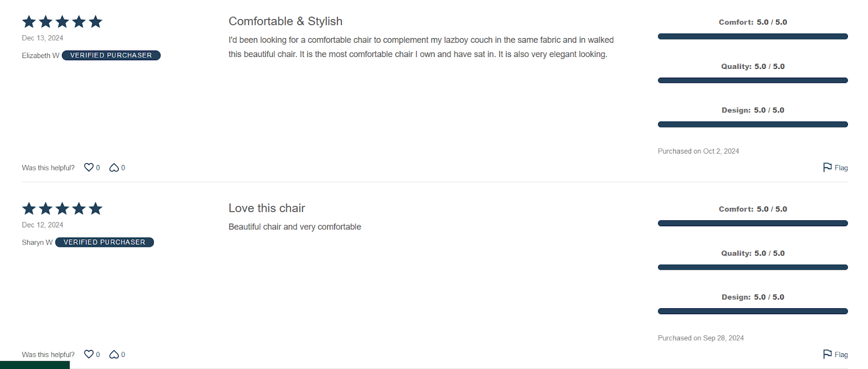Click the reviewer name Elizabeth W
The height and width of the screenshot is (369, 868).
40,55
